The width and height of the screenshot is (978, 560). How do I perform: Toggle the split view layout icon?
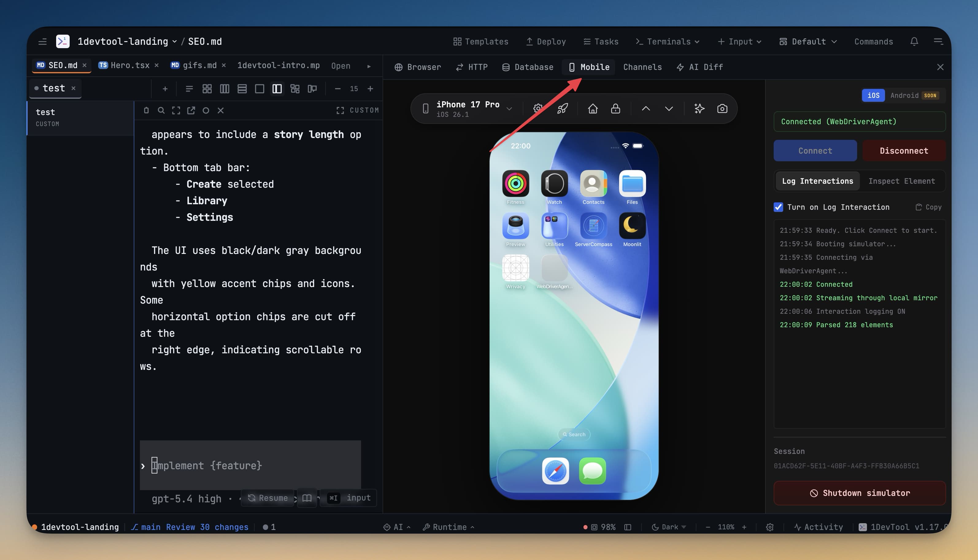[x=277, y=88]
